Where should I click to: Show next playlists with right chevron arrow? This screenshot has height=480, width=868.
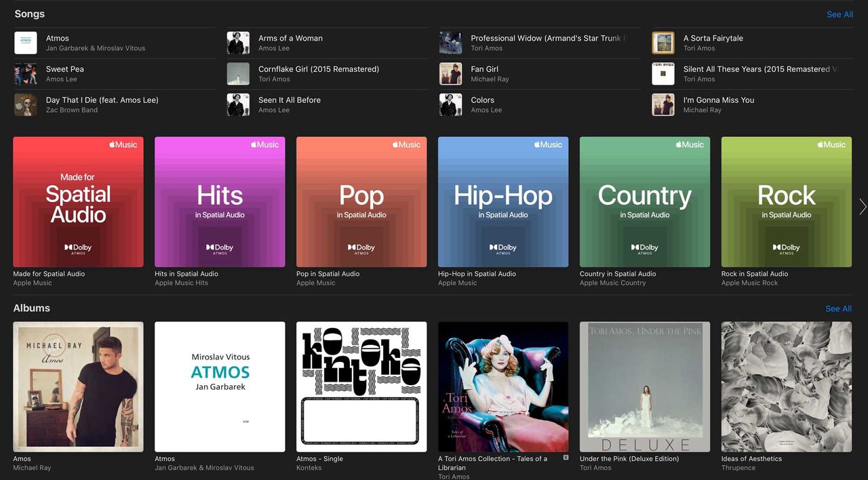(x=863, y=207)
